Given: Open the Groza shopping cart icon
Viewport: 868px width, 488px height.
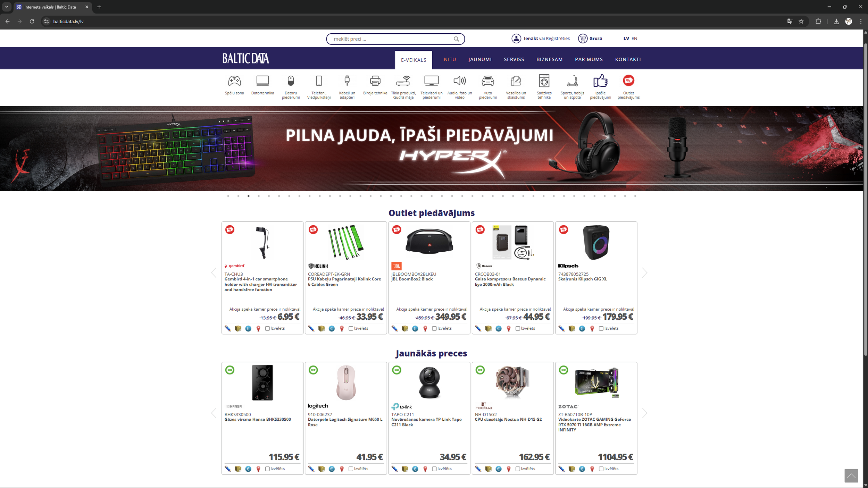Looking at the screenshot, I should tap(582, 39).
